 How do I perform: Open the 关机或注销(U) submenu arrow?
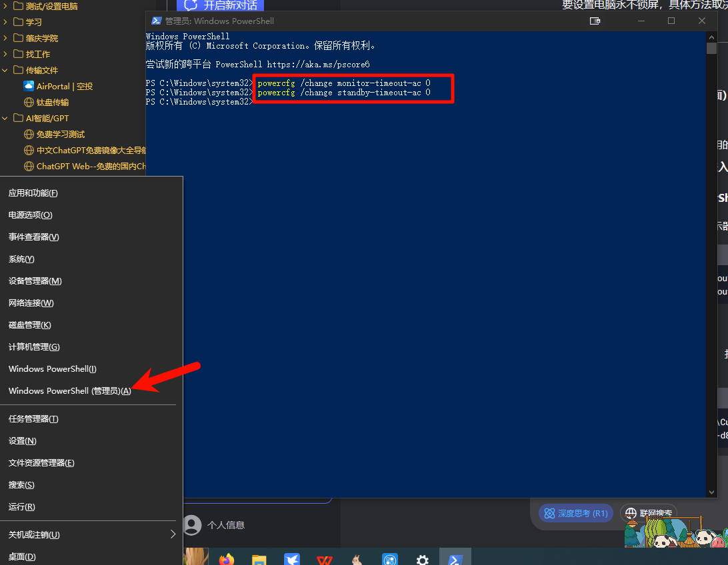(173, 534)
